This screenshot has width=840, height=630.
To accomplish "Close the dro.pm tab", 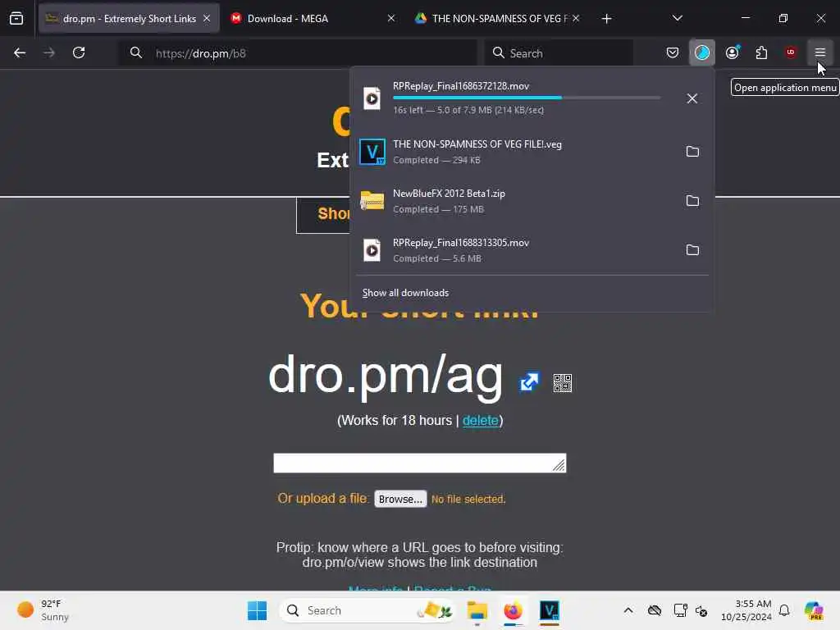I will tap(207, 19).
